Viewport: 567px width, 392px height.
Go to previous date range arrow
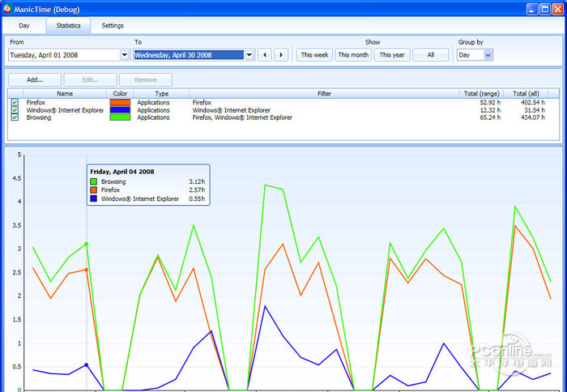click(265, 55)
